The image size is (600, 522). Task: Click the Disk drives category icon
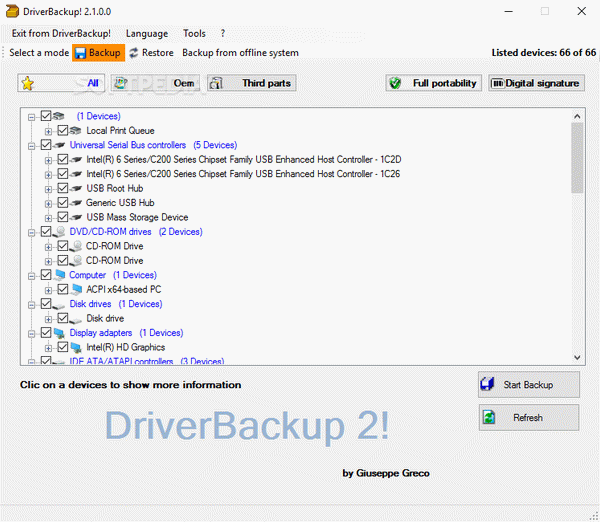pos(59,305)
